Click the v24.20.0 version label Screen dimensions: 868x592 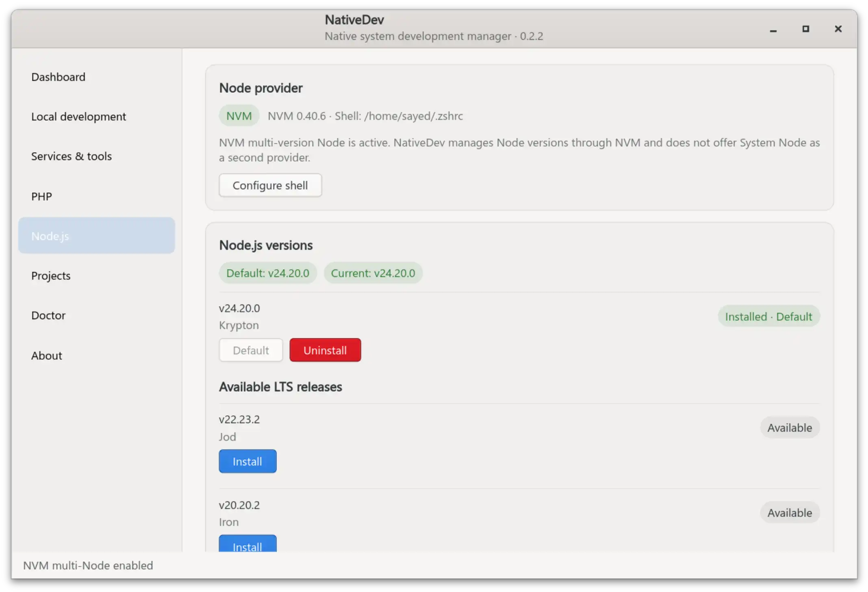pos(239,308)
